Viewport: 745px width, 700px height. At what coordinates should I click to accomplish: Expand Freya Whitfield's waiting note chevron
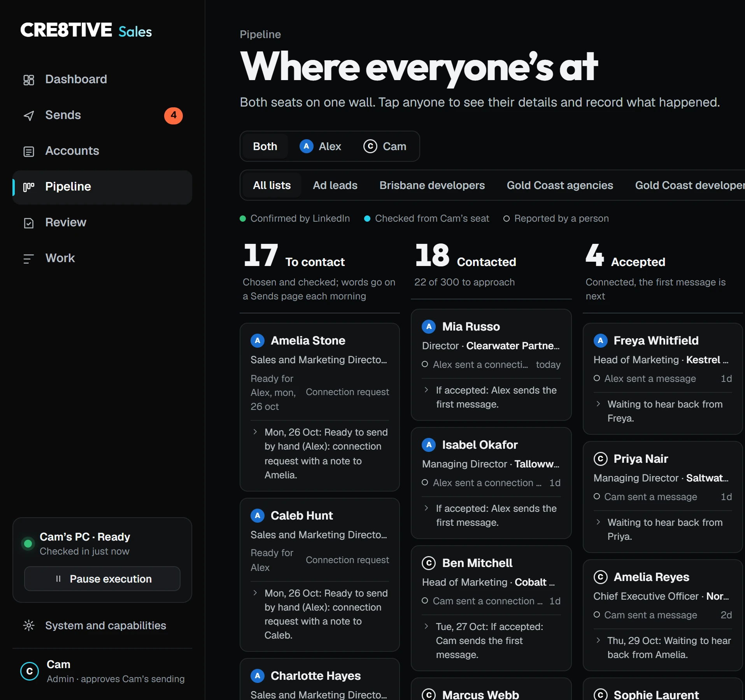click(x=598, y=404)
